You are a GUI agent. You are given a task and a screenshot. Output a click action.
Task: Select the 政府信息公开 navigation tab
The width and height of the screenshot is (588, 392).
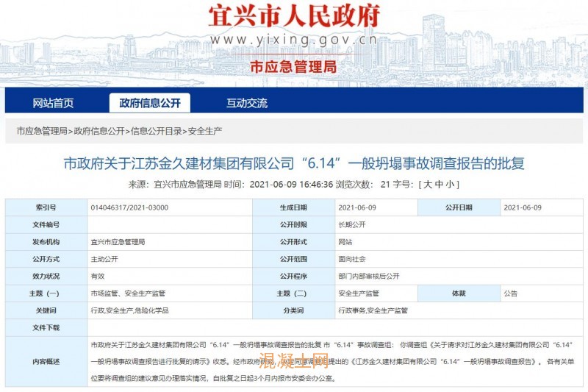(x=149, y=103)
